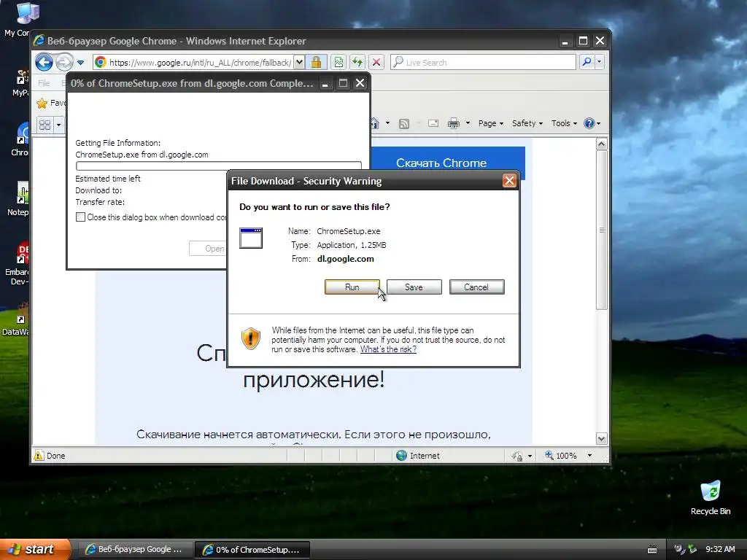Screen dimensions: 747x560
Task: Click the Run button
Action: [352, 287]
